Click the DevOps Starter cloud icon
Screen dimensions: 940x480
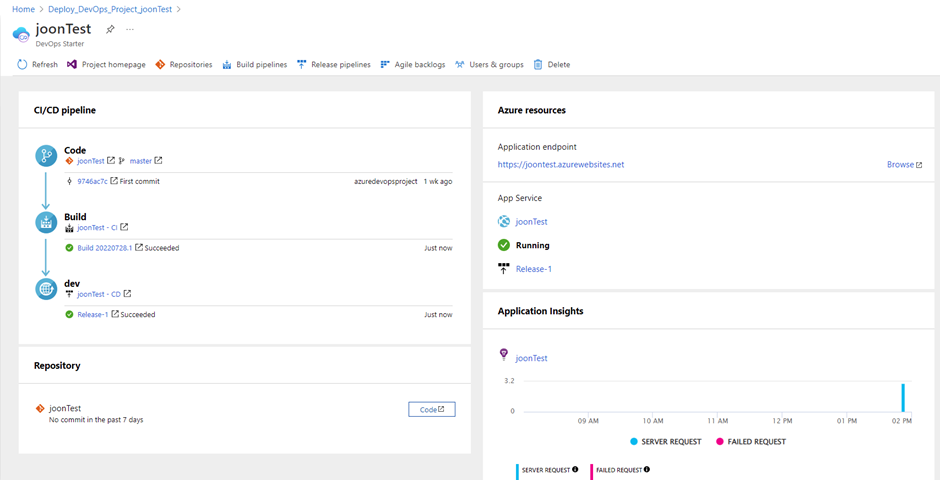[x=21, y=34]
